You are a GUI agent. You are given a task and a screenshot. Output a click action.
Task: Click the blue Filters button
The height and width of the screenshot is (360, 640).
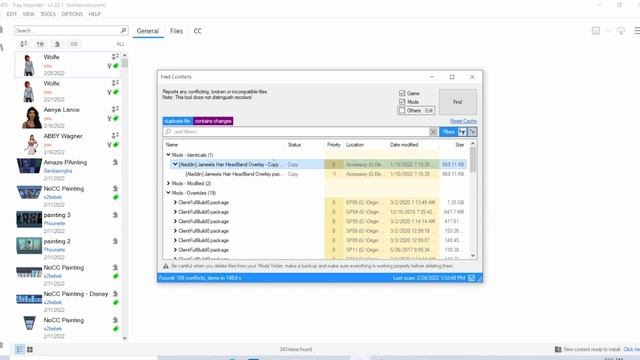point(448,132)
